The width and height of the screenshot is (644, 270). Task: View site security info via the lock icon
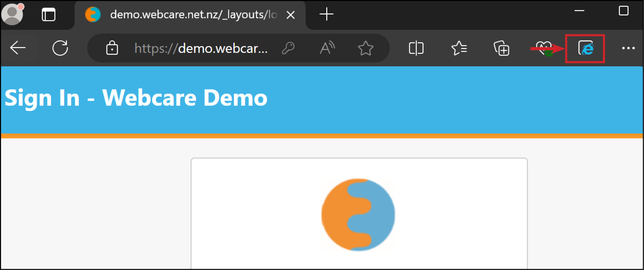tap(112, 48)
